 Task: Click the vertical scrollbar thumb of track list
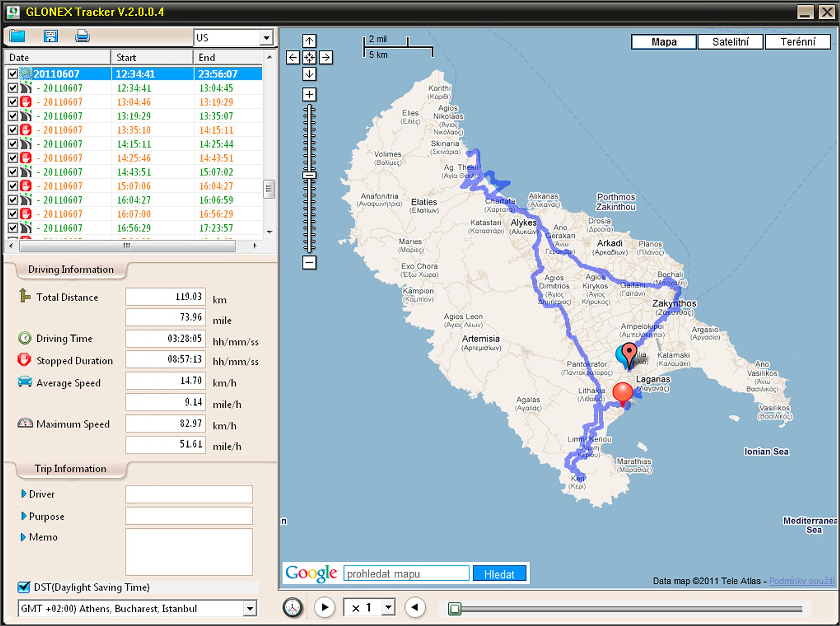[269, 189]
